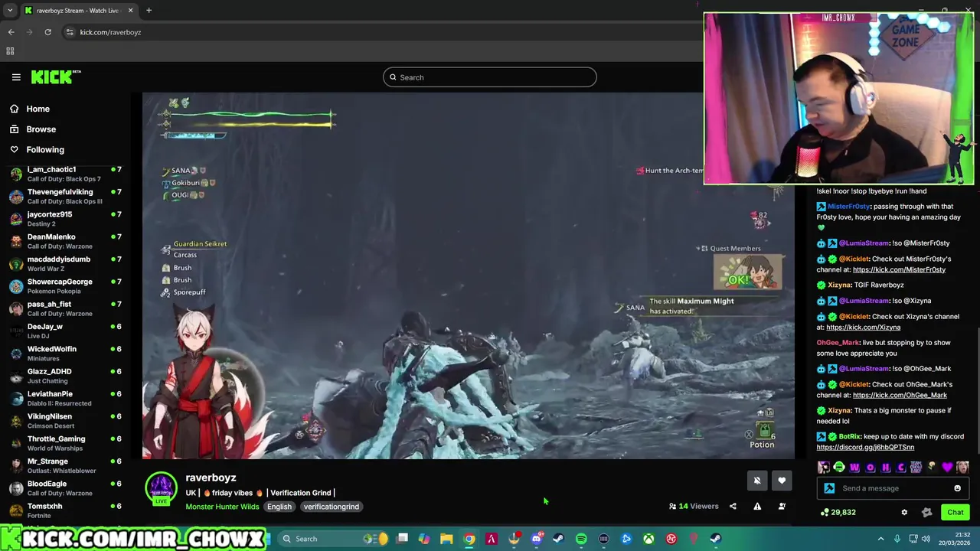This screenshot has height=551, width=980.
Task: Show hidden system tray icons
Action: coord(880,539)
